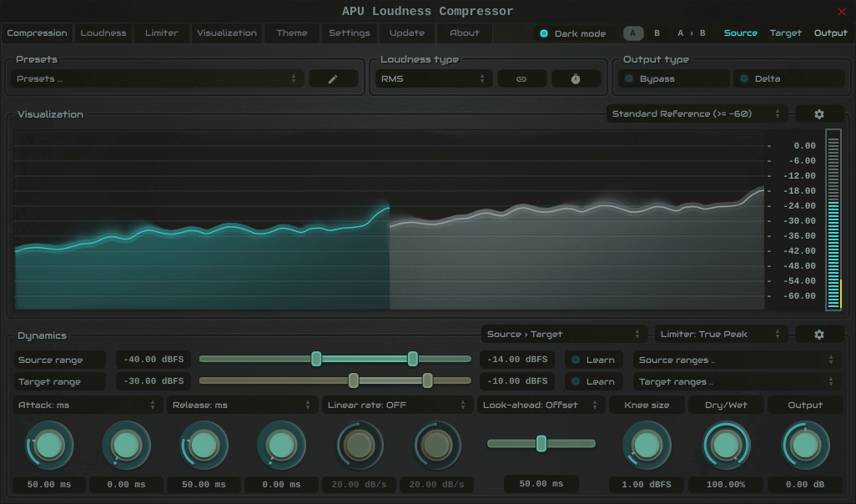
Task: Switch to Settings tab
Action: click(350, 33)
